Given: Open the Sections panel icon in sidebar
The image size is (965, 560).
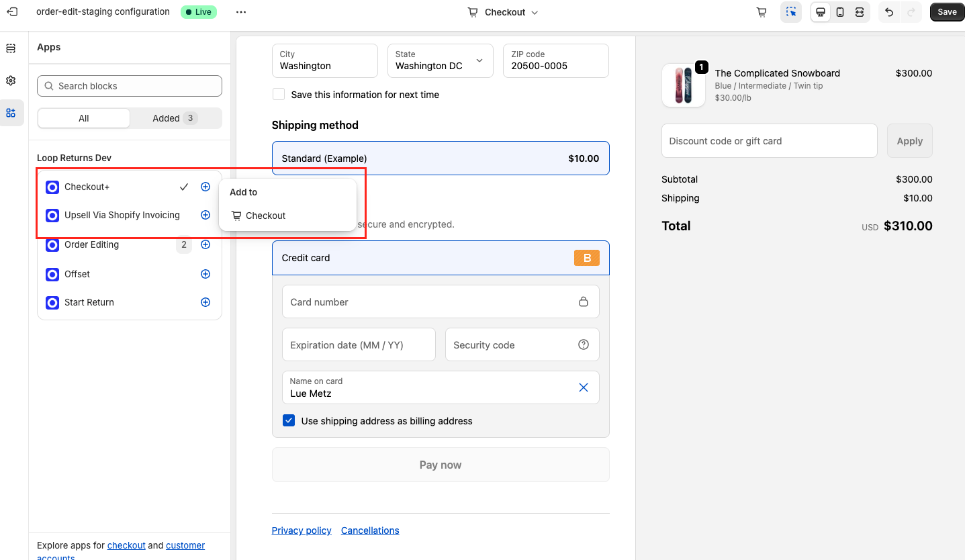Looking at the screenshot, I should coord(11,48).
